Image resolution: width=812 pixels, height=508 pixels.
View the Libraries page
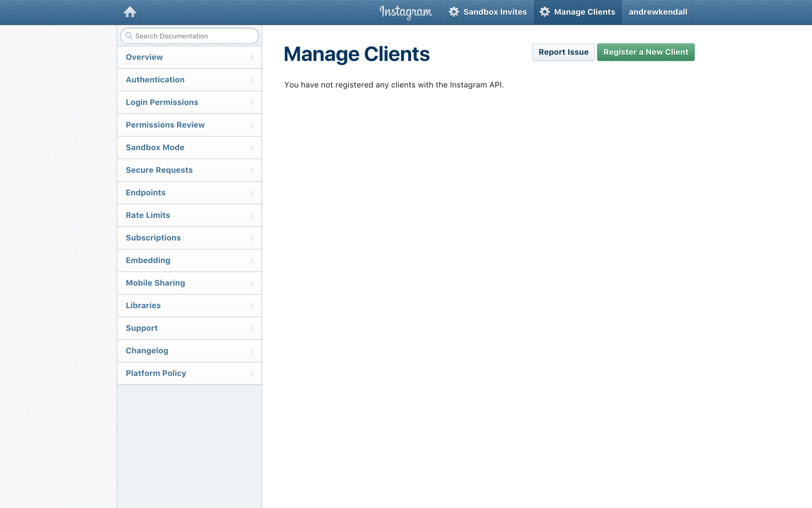tap(189, 306)
